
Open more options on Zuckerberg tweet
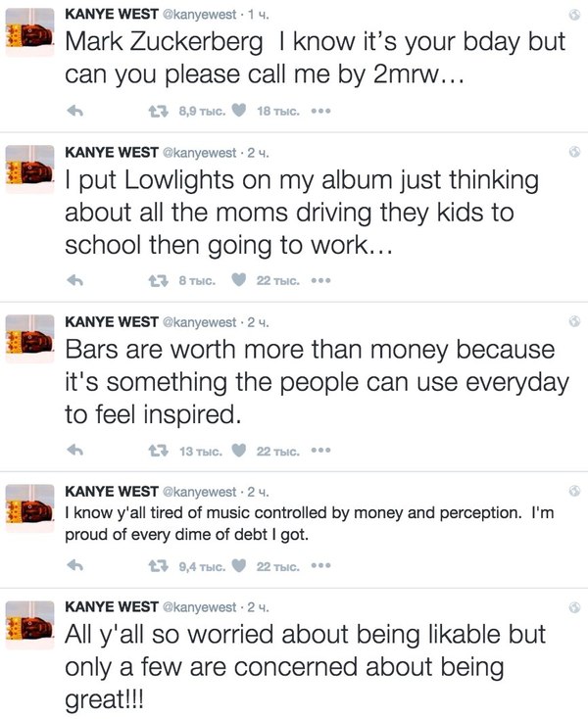pos(319,112)
